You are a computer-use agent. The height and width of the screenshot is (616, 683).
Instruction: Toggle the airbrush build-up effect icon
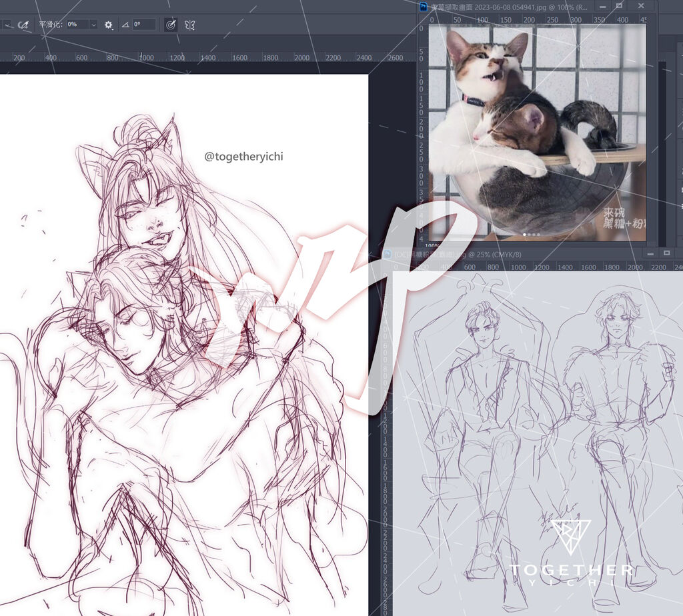click(x=23, y=25)
